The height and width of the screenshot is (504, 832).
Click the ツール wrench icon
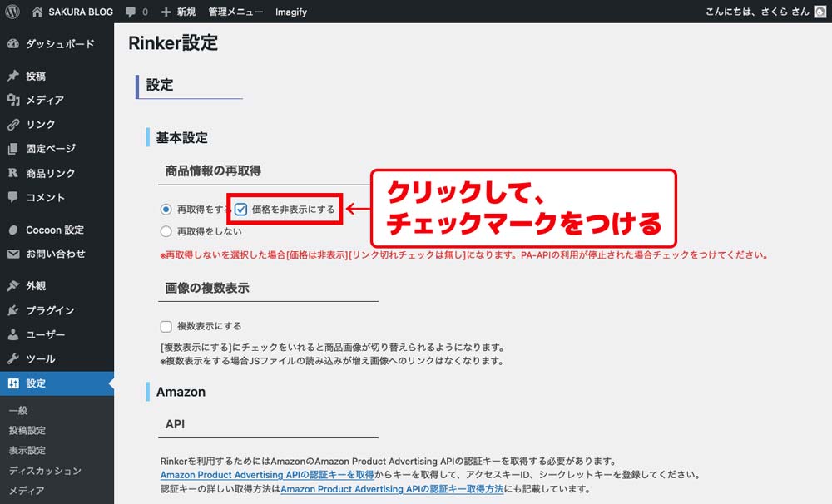click(13, 359)
